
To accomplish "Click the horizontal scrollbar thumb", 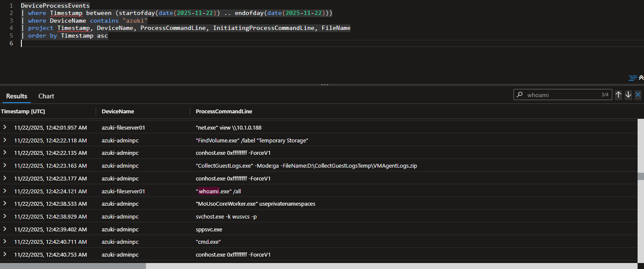I will pyautogui.click(x=73, y=266).
